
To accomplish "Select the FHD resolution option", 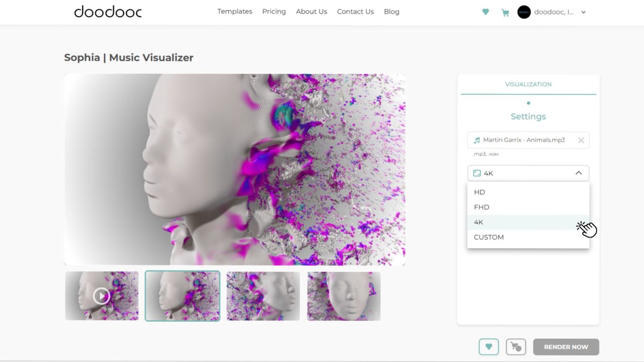I will [482, 207].
